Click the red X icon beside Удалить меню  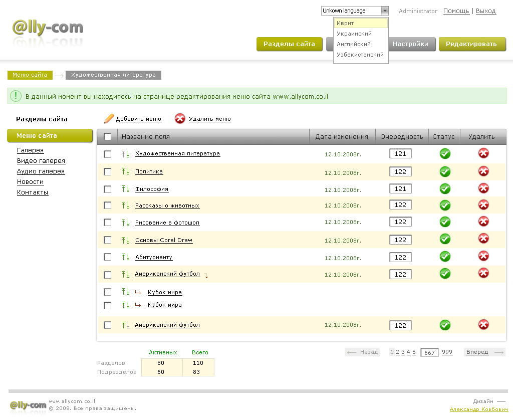tap(180, 118)
